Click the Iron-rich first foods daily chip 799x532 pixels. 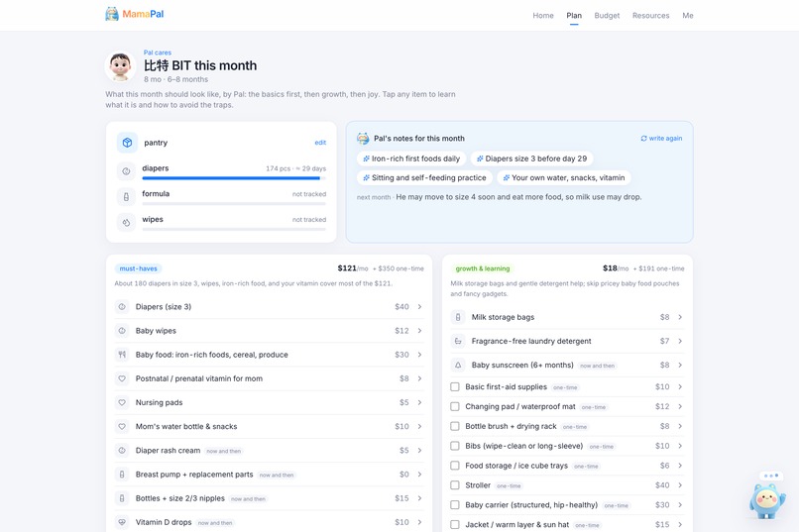click(x=411, y=159)
